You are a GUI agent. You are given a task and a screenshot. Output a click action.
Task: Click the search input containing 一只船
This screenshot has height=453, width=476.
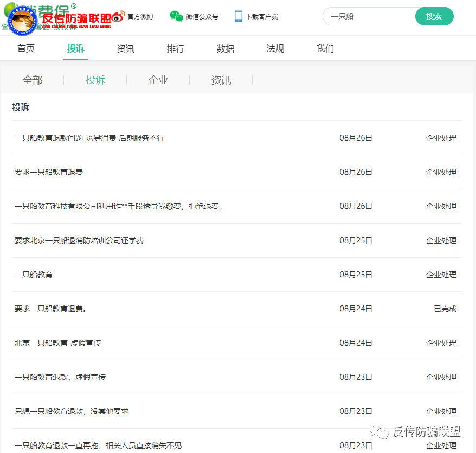(369, 16)
